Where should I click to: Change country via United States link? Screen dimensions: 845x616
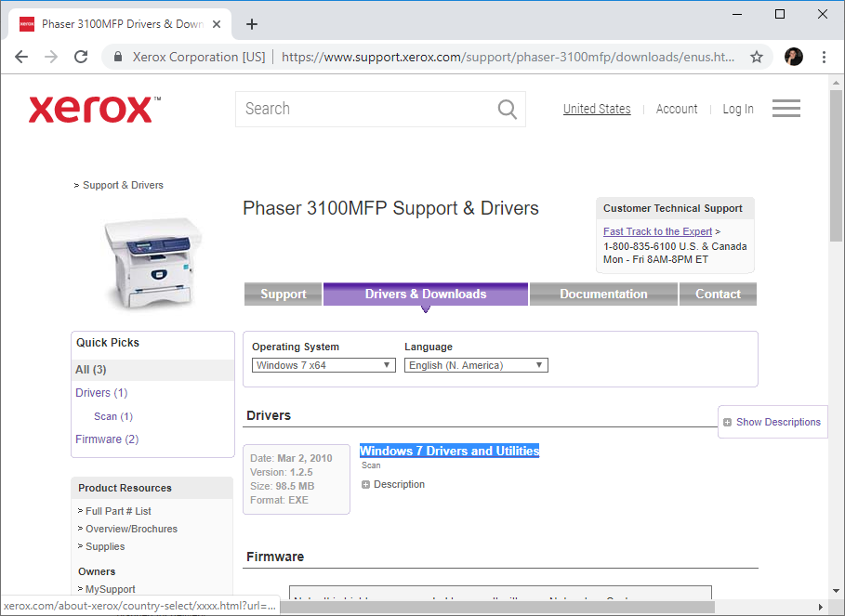pos(597,109)
